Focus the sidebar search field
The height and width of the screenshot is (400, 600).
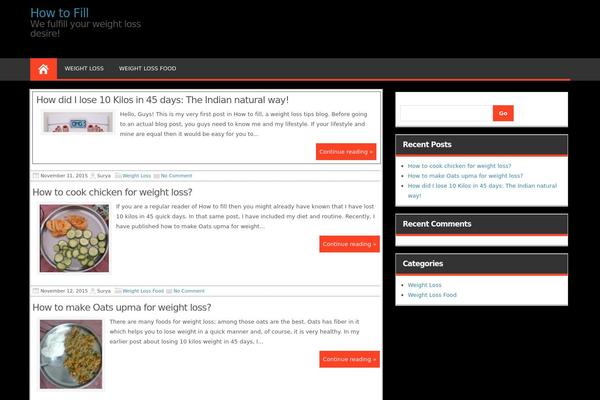coord(446,113)
